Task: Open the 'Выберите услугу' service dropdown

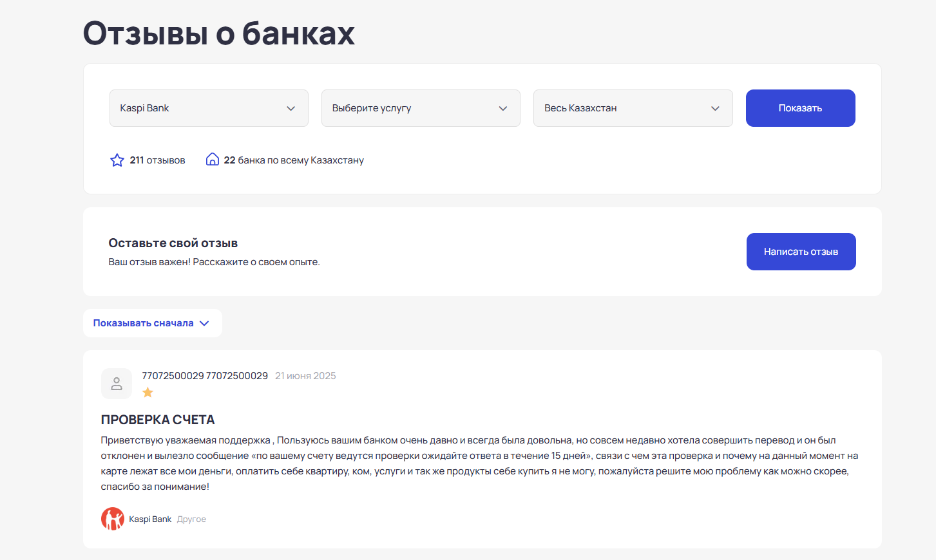Action: point(421,108)
